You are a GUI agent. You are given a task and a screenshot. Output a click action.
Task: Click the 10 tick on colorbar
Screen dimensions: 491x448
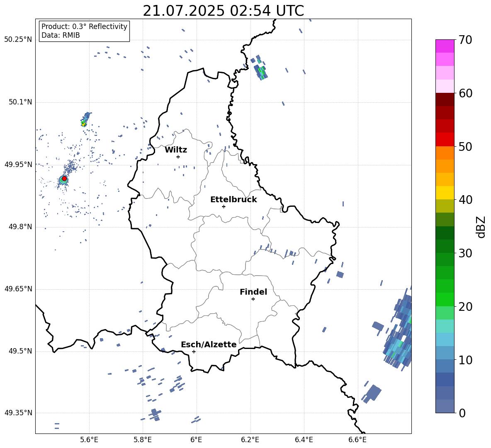(465, 360)
